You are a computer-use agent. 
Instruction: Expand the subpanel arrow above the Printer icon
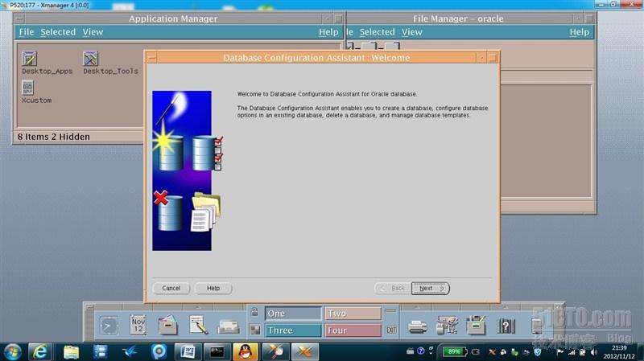click(x=417, y=307)
